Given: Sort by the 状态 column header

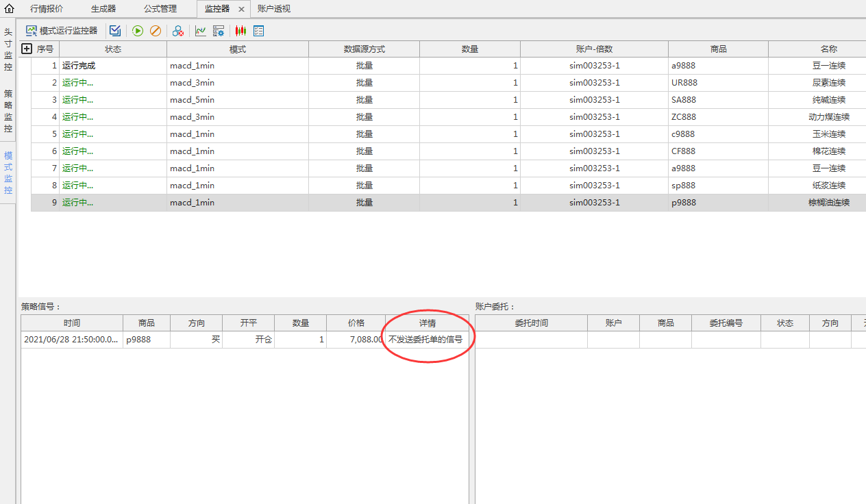Looking at the screenshot, I should (x=113, y=49).
